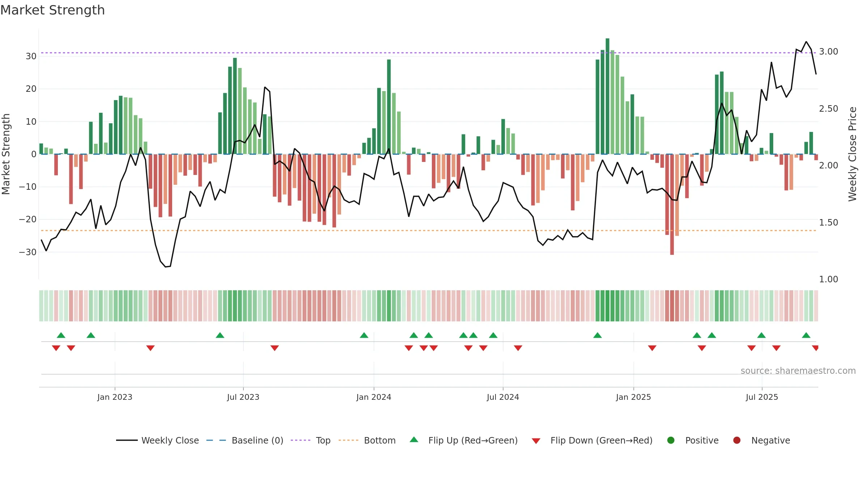Viewport: 868px width, 488px height.
Task: Click the vertical Market Strength axis title
Action: point(6,154)
